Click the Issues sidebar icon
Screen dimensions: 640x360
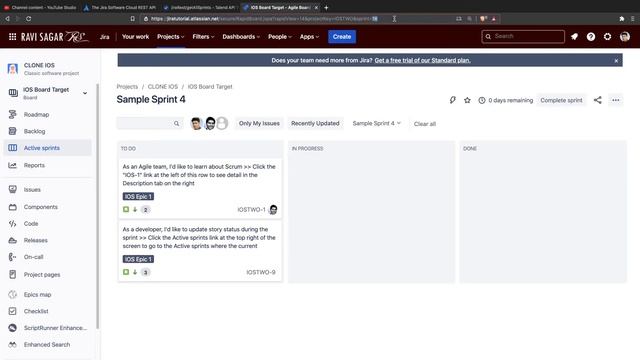pos(13,189)
